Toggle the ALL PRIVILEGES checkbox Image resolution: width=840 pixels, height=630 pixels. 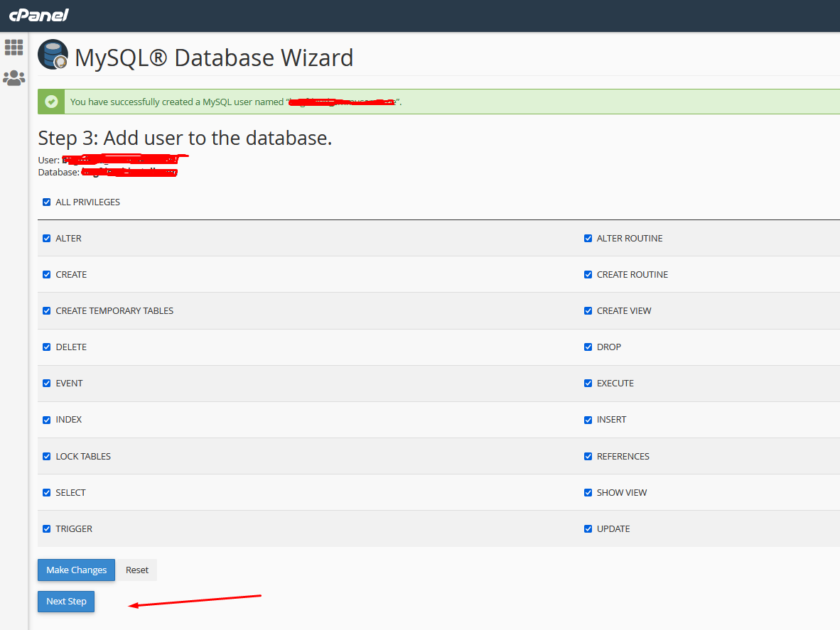[47, 202]
